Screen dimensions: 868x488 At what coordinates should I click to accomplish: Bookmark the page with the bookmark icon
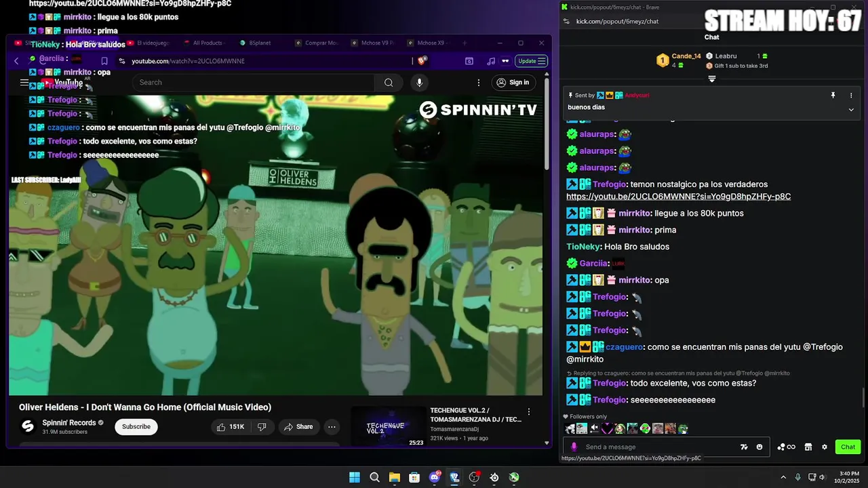coord(104,61)
